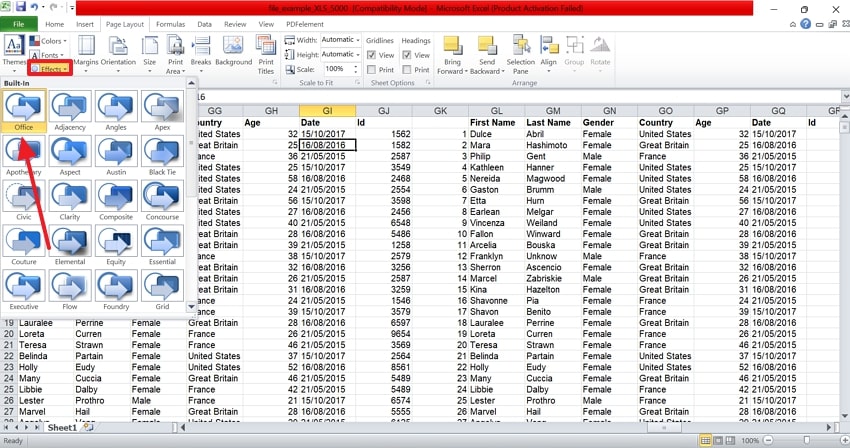Switch to the Formulas tab

click(x=170, y=24)
